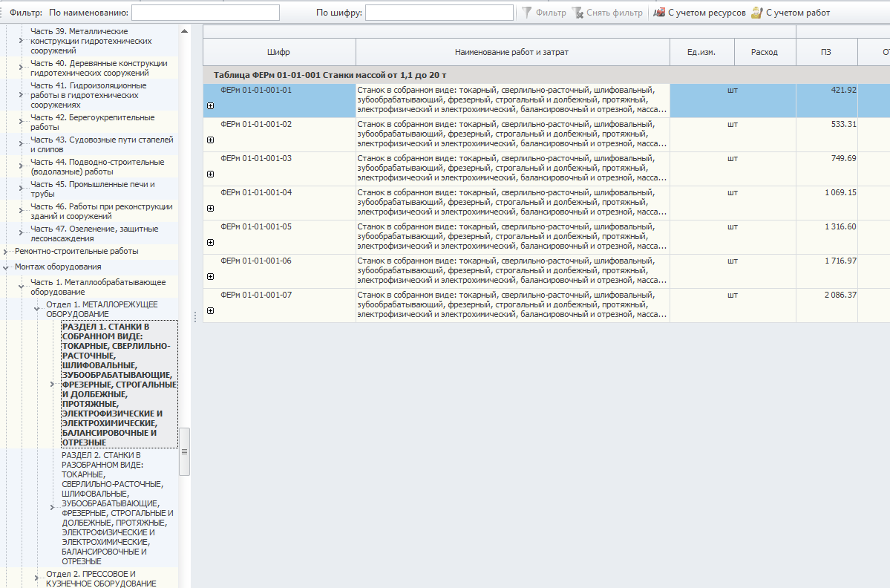Viewport: 890px width, 588px height.
Task: Expand Ремонтно-строительные работы tree node arrow
Action: (6, 252)
